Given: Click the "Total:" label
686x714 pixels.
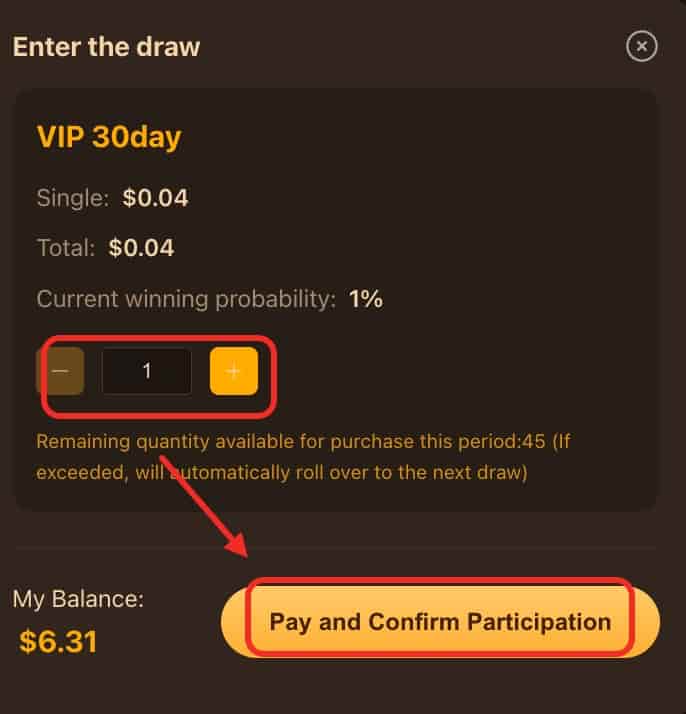Looking at the screenshot, I should point(66,247).
